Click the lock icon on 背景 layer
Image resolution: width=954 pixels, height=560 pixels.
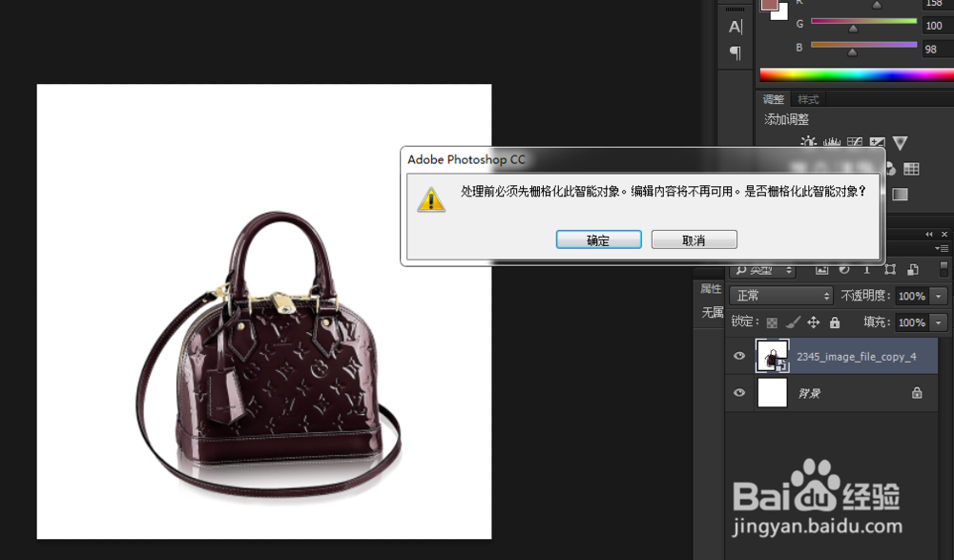point(917,393)
